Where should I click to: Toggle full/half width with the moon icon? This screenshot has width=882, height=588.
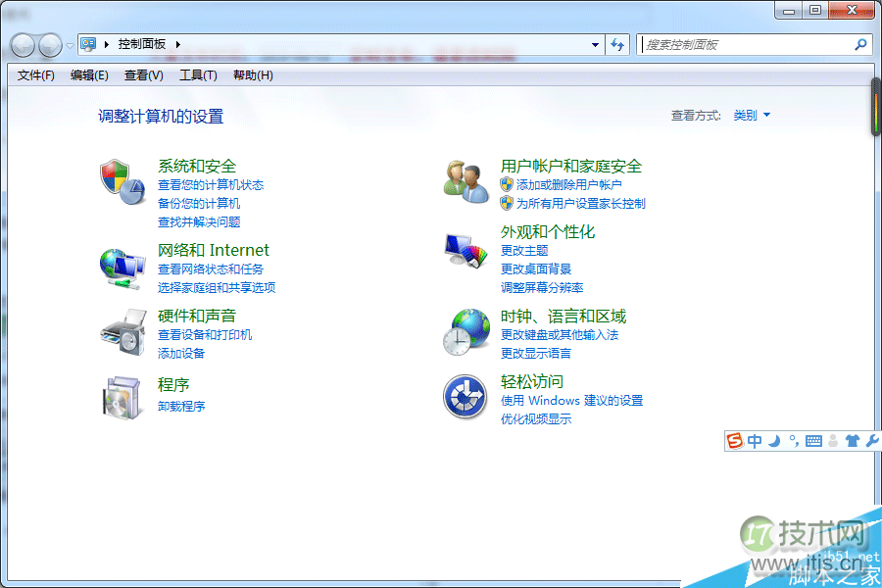773,441
